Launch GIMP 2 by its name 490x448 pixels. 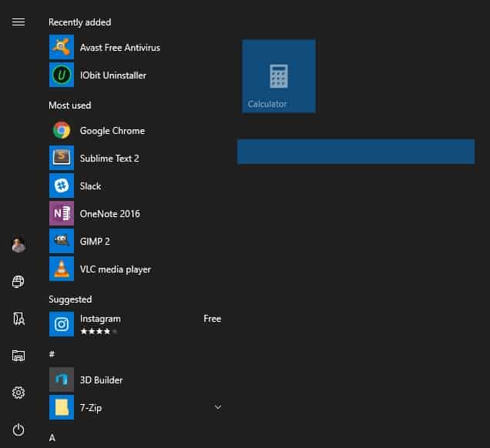pos(95,242)
